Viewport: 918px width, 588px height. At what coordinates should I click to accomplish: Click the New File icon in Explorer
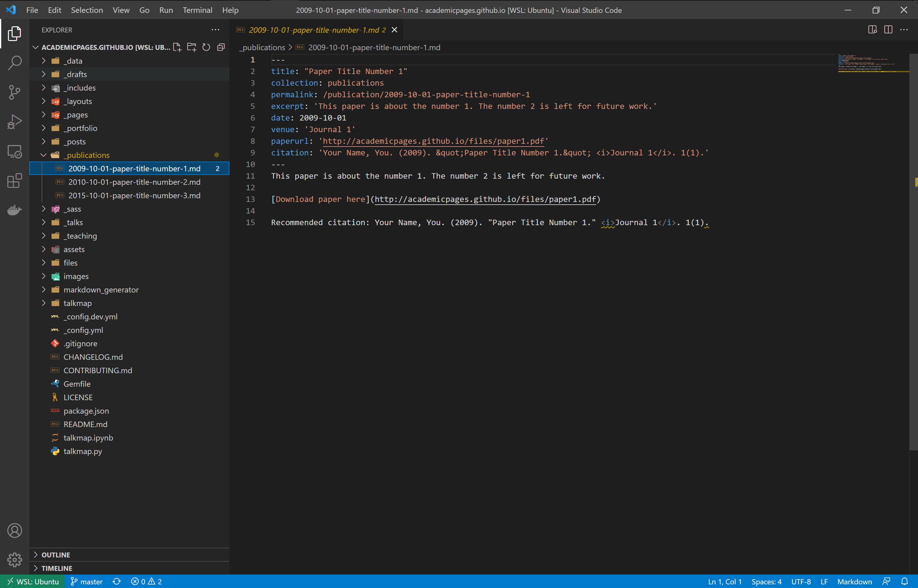(x=177, y=47)
